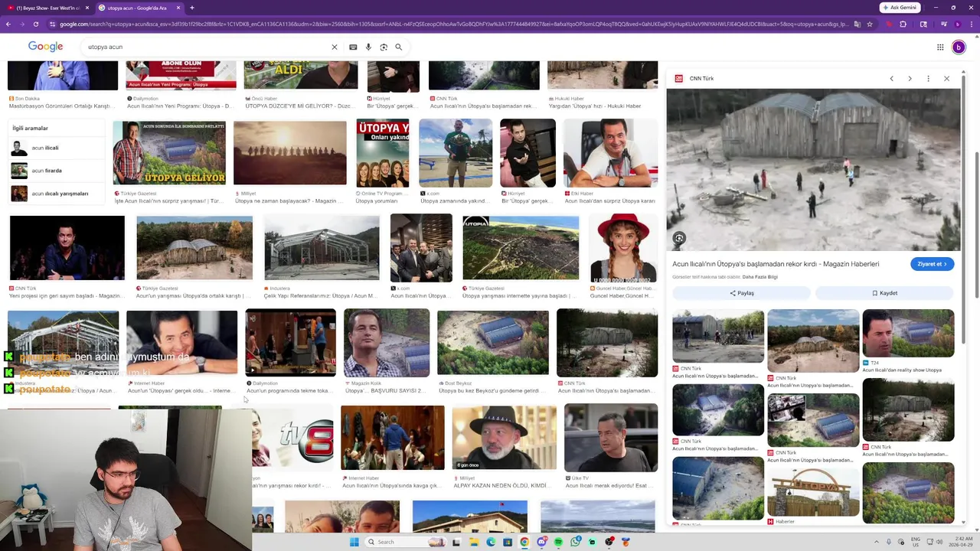Close the CNN Türk image preview panel
This screenshot has height=551, width=980.
[x=946, y=79]
